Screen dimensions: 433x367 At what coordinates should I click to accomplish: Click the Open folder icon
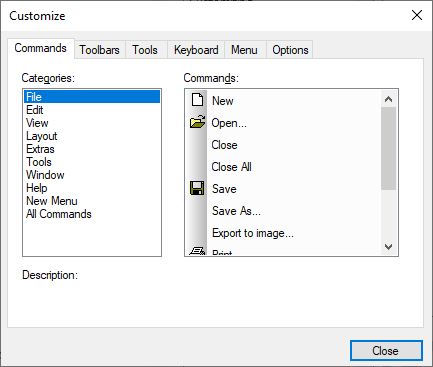click(x=198, y=122)
